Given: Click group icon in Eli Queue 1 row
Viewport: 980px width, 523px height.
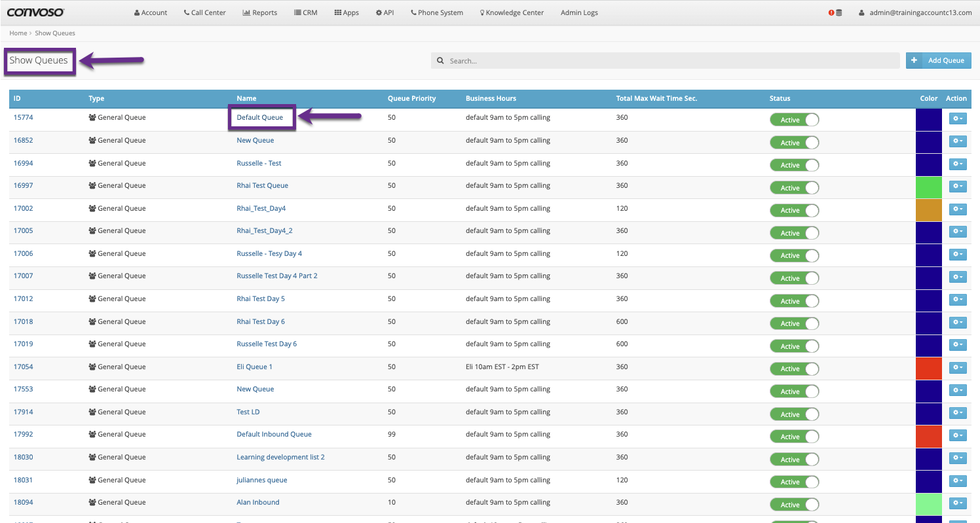Looking at the screenshot, I should click(x=92, y=367).
